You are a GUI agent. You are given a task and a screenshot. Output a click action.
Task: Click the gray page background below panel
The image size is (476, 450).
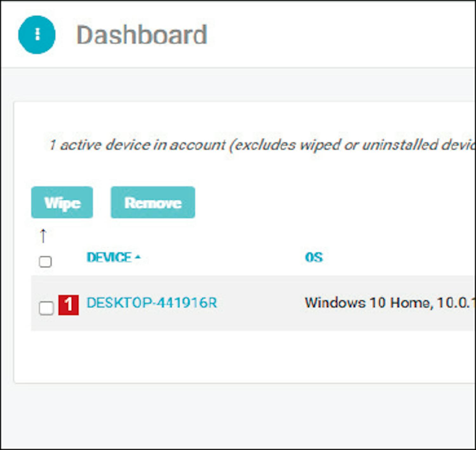click(x=238, y=416)
